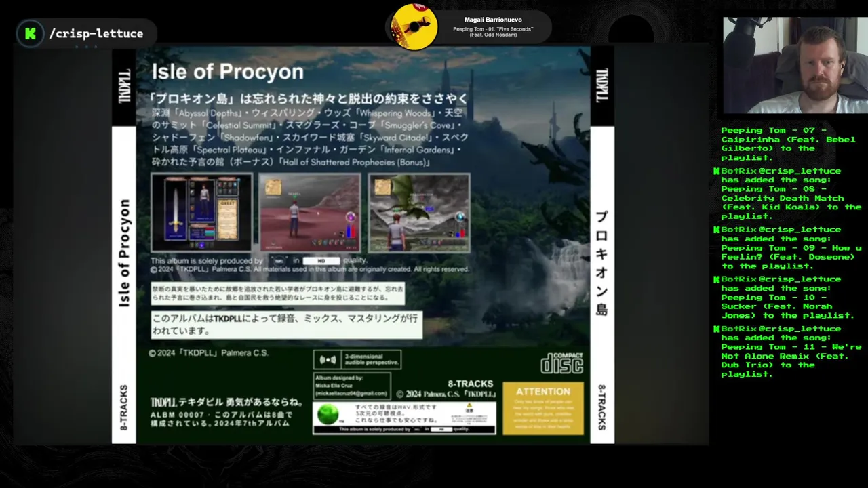Click the white box reading このアルバムはTKDPLLによって録音
This screenshot has width=868, height=488.
tap(286, 325)
